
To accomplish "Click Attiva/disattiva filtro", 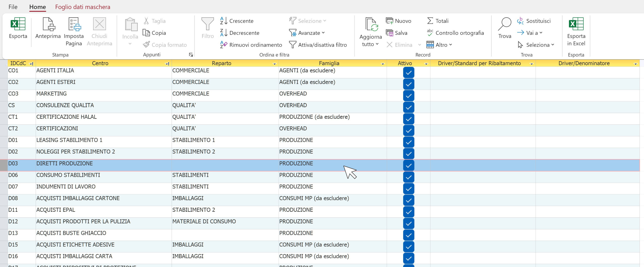I will click(x=318, y=45).
